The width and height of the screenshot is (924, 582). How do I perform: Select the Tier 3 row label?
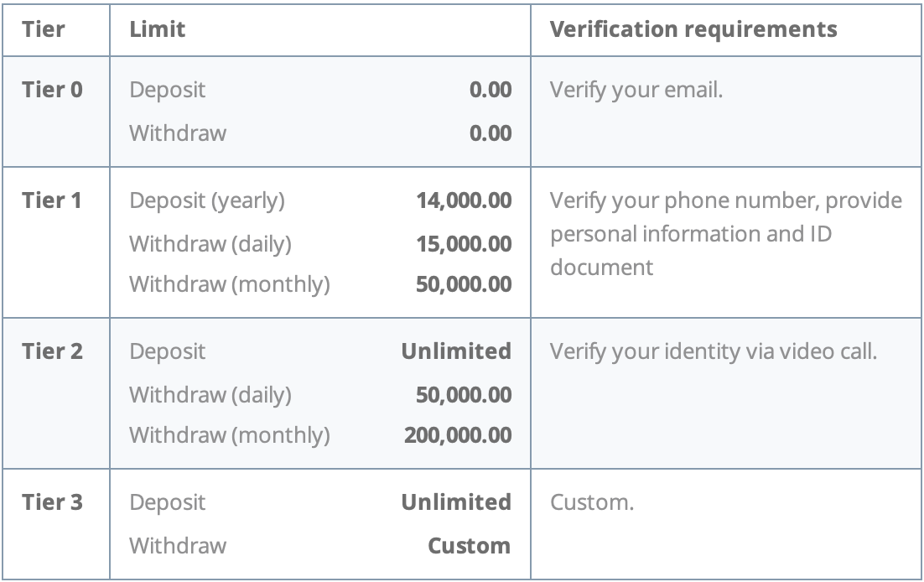point(52,502)
